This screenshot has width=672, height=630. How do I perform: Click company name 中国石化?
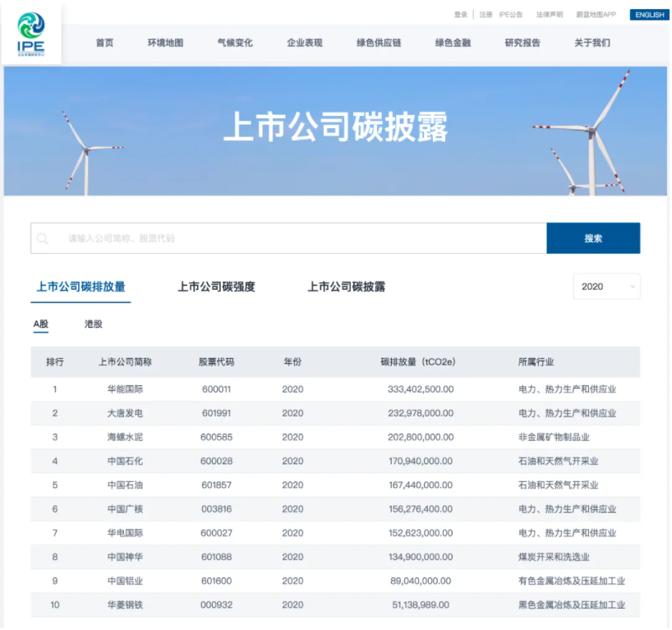click(125, 461)
